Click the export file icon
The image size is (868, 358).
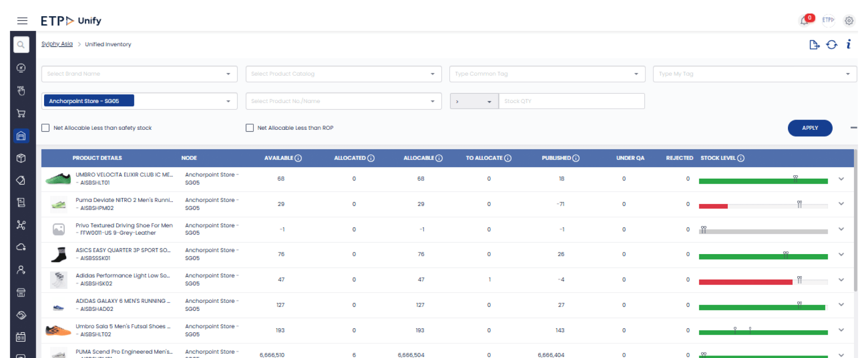tap(814, 45)
